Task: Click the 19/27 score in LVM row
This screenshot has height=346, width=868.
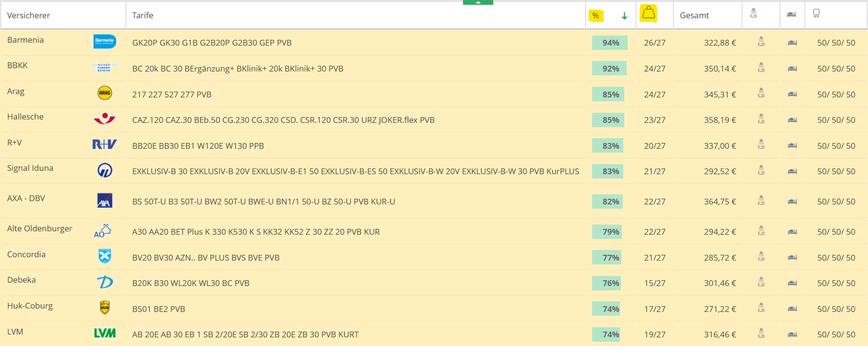Action: click(x=654, y=334)
